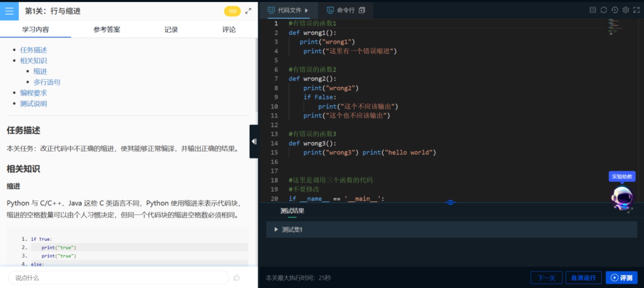Collapse the left panel with the arrow handle
This screenshot has width=644, height=288.
click(x=254, y=141)
